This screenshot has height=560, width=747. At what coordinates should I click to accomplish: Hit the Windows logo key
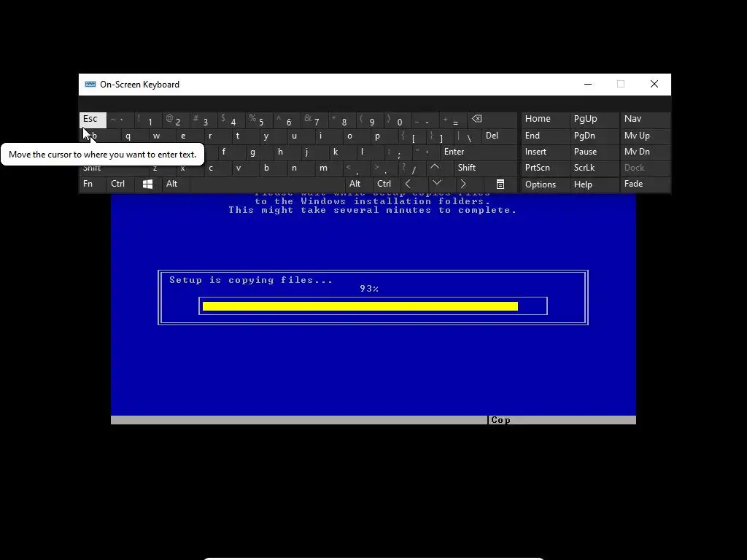147,184
